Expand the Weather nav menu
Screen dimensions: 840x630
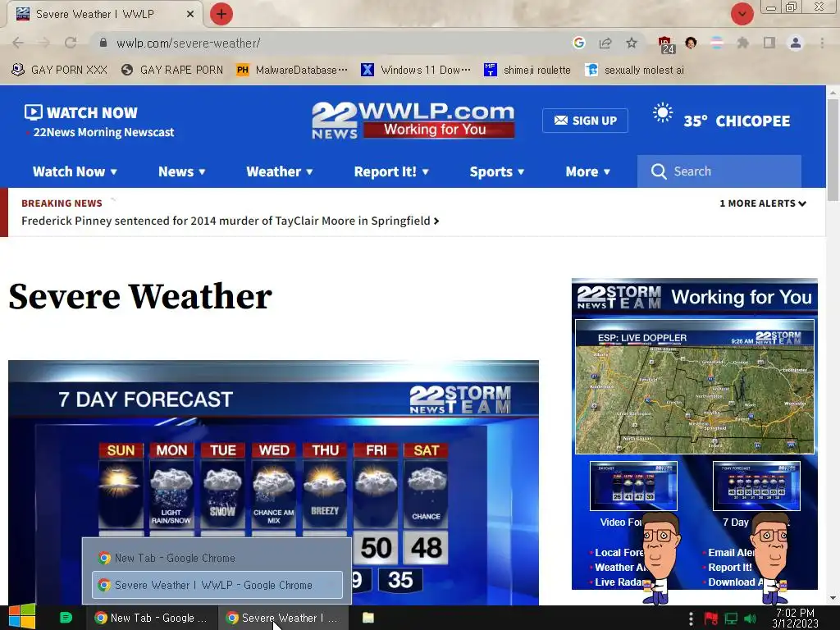click(280, 171)
